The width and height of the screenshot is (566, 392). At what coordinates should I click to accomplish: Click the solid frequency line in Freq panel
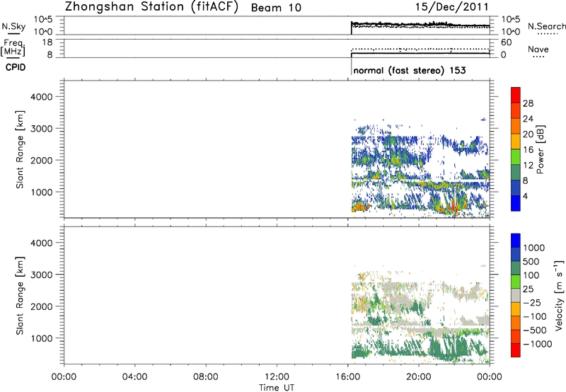pyautogui.click(x=420, y=53)
